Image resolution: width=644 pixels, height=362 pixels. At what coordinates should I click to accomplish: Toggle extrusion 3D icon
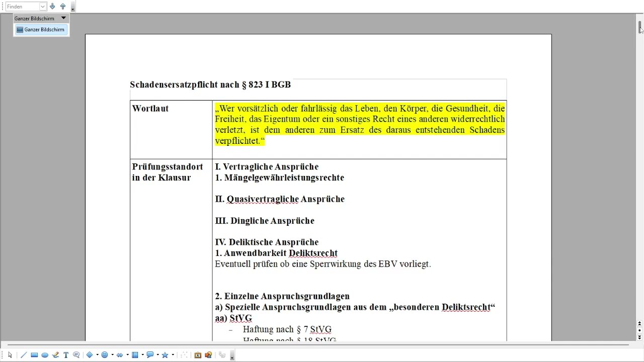(x=222, y=355)
